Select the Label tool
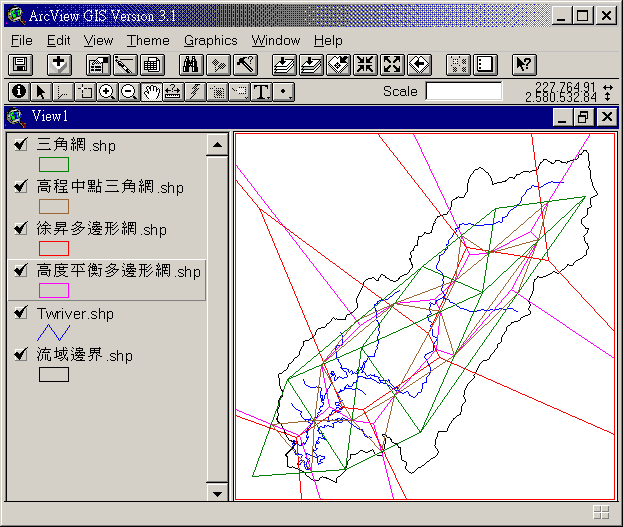The width and height of the screenshot is (623, 527). (x=239, y=92)
